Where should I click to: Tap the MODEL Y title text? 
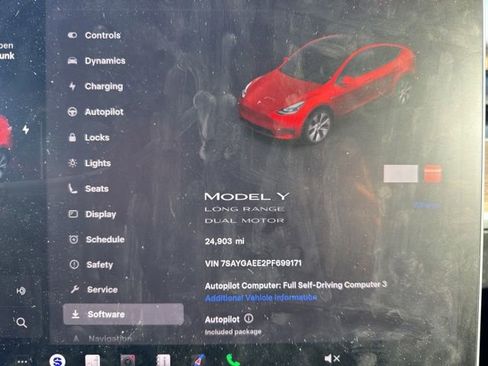[247, 196]
